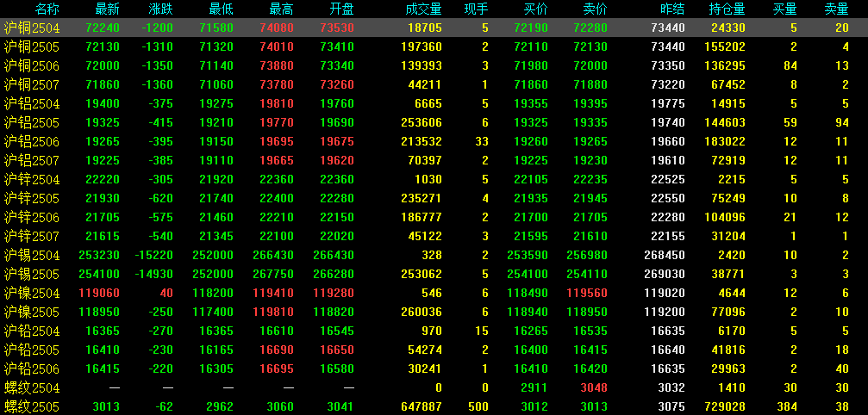Select the 沪铅2504 contract name
This screenshot has width=868, height=415.
pos(32,331)
